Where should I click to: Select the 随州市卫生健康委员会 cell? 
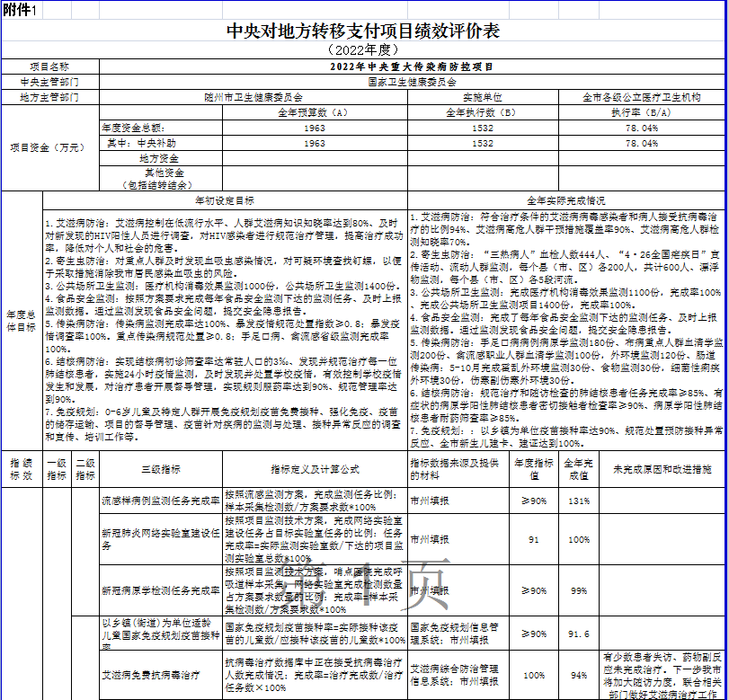point(253,97)
